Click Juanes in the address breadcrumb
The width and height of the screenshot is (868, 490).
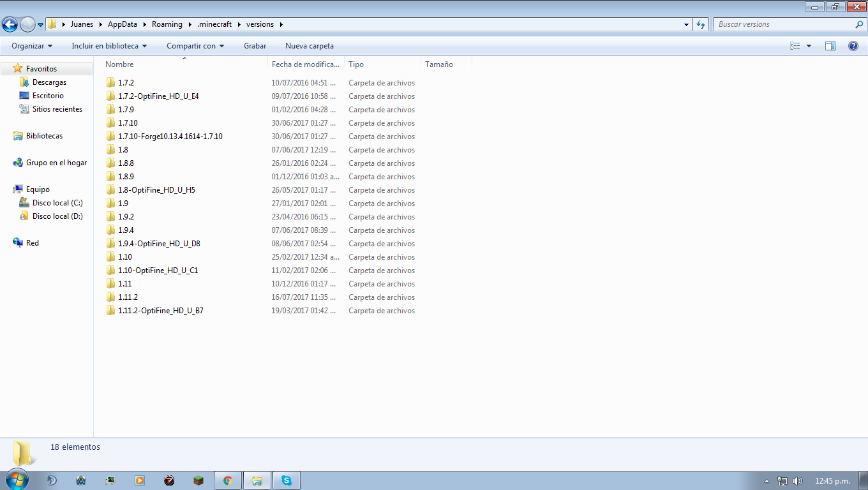82,24
